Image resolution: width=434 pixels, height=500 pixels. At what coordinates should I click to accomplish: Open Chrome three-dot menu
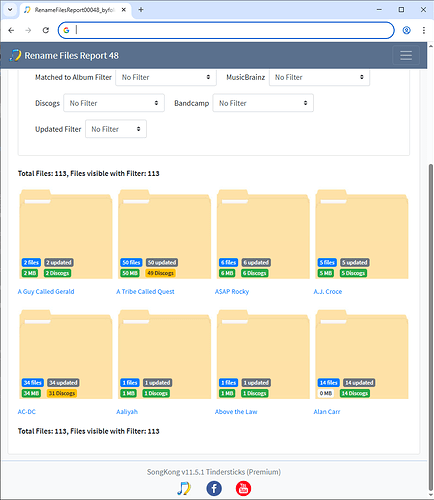[424, 30]
